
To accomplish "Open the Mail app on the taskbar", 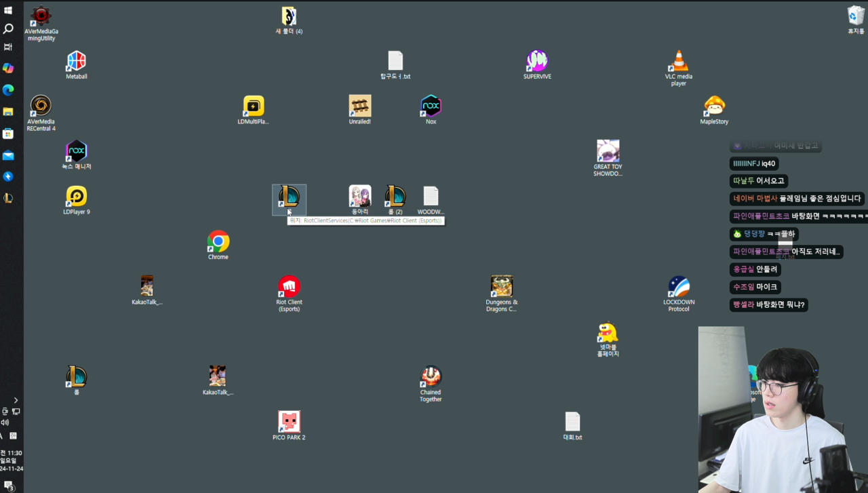I will [x=8, y=155].
